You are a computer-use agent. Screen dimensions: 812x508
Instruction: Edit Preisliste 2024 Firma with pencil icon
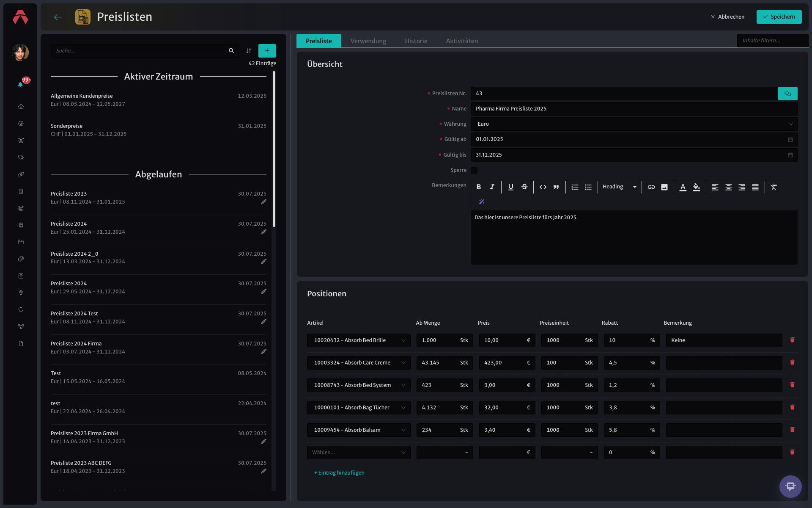[x=264, y=352]
